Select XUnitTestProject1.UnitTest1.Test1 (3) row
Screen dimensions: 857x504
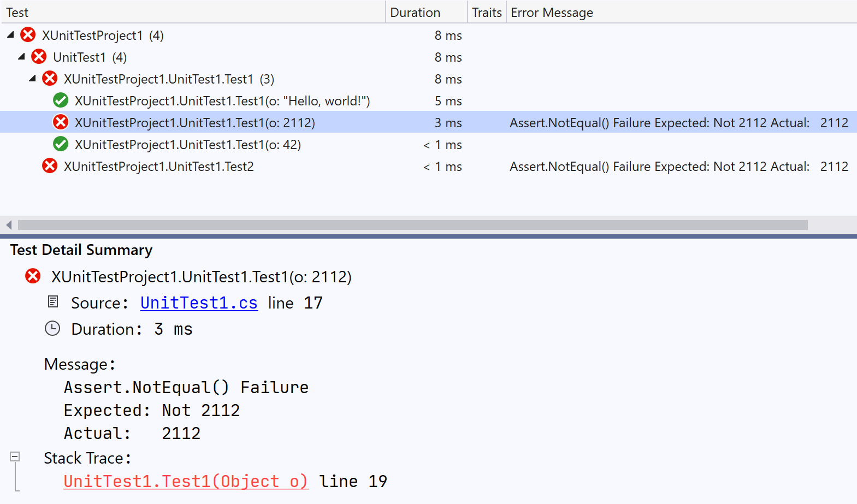428,79
